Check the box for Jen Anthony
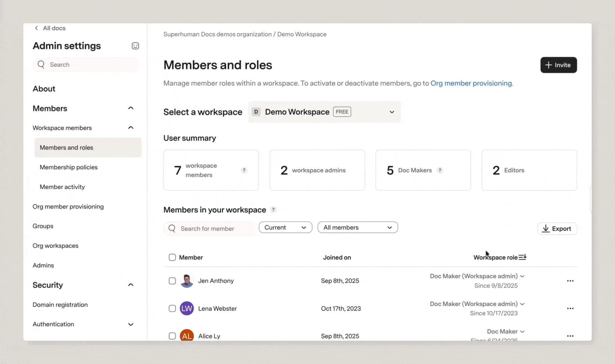The width and height of the screenshot is (615, 364). [x=172, y=281]
